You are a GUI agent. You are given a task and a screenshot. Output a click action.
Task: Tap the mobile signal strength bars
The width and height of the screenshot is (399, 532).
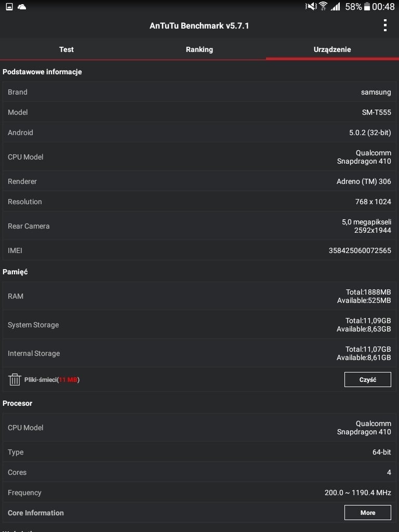336,6
